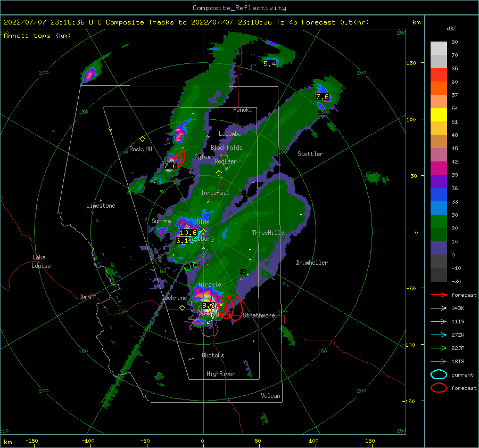Select the 45 dBZ tan swatch
This screenshot has width=479, height=448.
coord(439,142)
